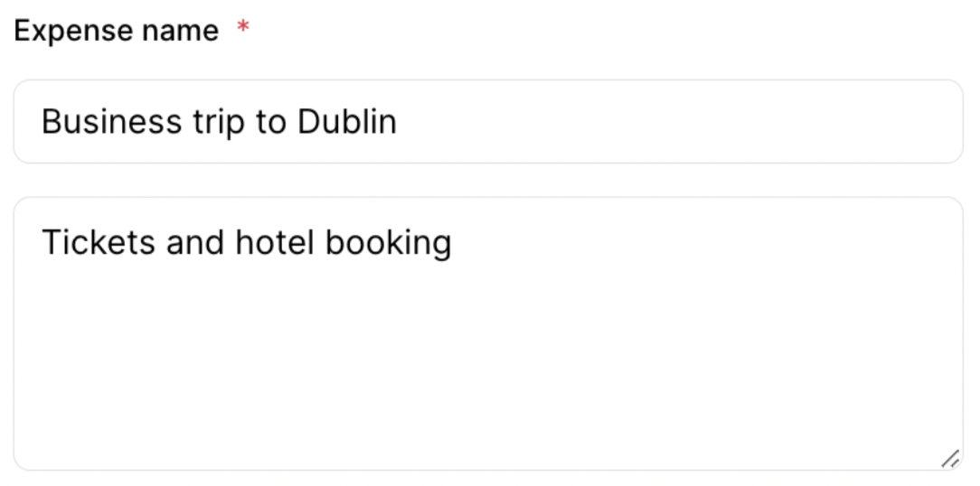The height and width of the screenshot is (486, 980).
Task: Click the word trip in the name field
Action: point(218,122)
